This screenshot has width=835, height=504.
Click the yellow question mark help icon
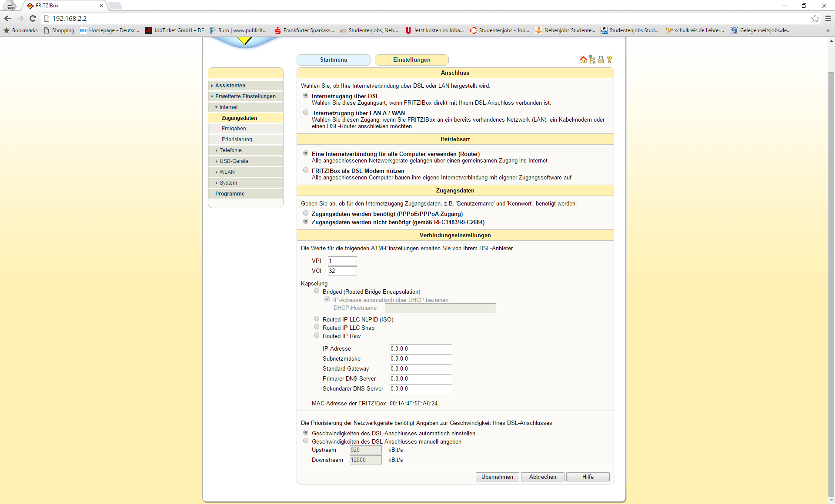point(609,60)
